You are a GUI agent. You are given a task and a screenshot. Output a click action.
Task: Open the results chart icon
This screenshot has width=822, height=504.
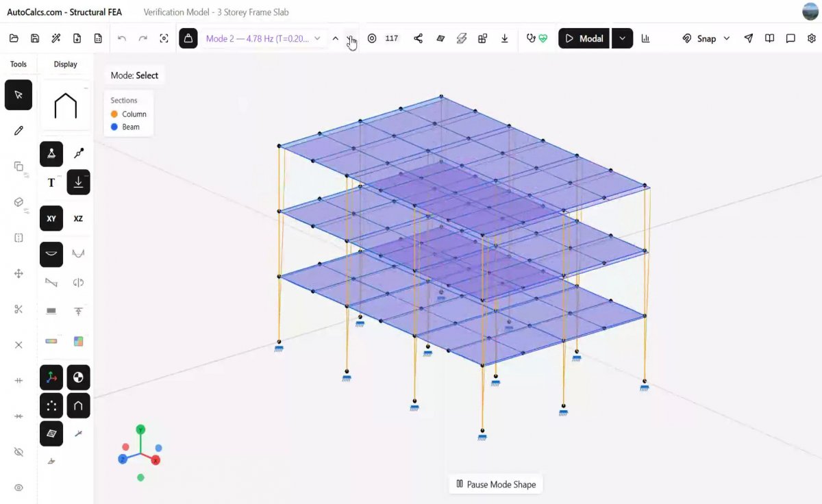(x=645, y=38)
